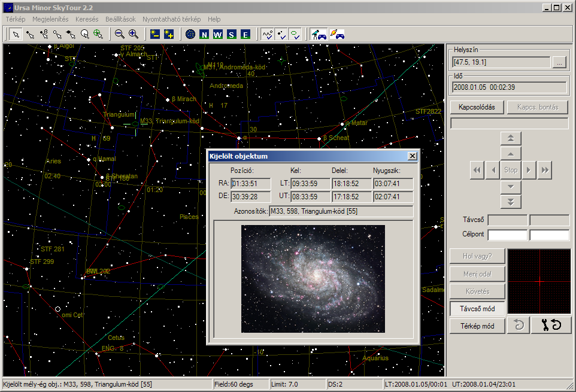The height and width of the screenshot is (392, 576).
Task: Toggle deep-sky objects display button
Action: click(295, 34)
